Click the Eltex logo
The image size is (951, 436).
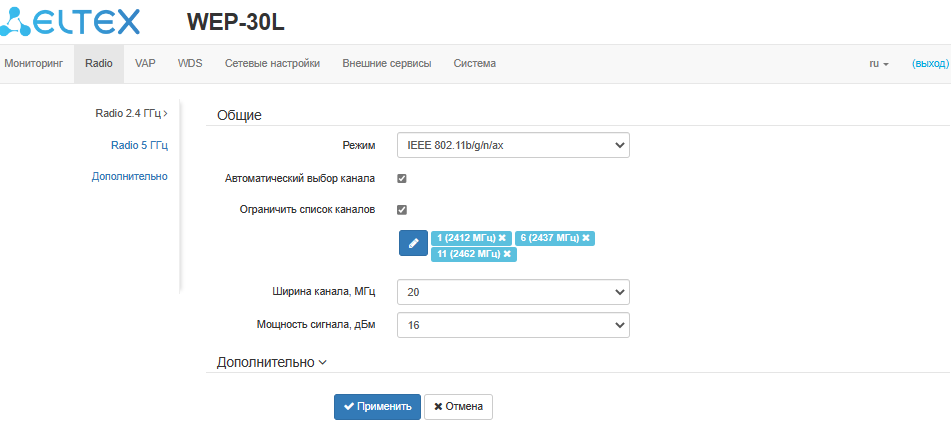[x=72, y=21]
